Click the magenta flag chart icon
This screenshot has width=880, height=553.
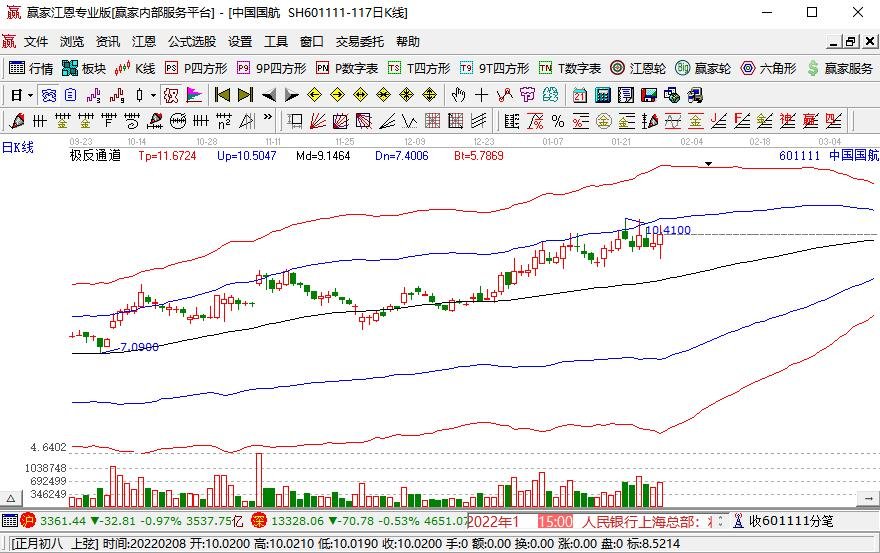point(194,95)
